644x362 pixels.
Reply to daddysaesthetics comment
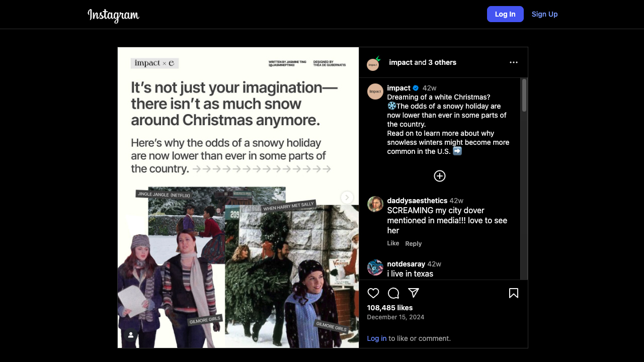(x=414, y=244)
